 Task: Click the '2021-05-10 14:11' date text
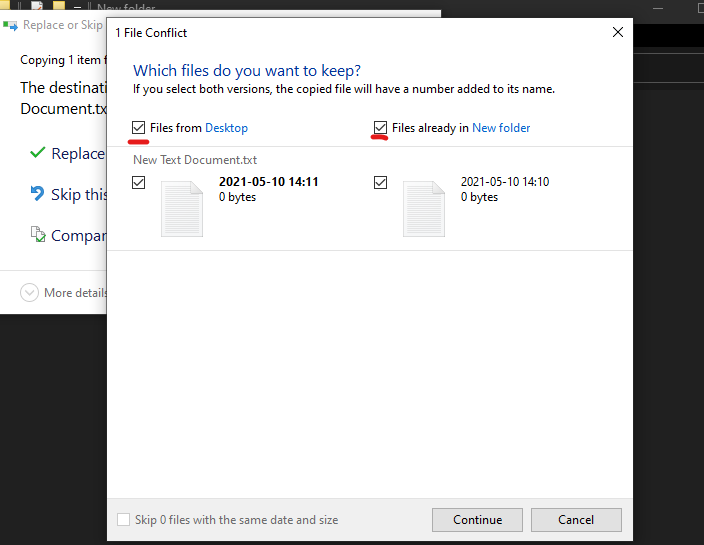pos(268,182)
